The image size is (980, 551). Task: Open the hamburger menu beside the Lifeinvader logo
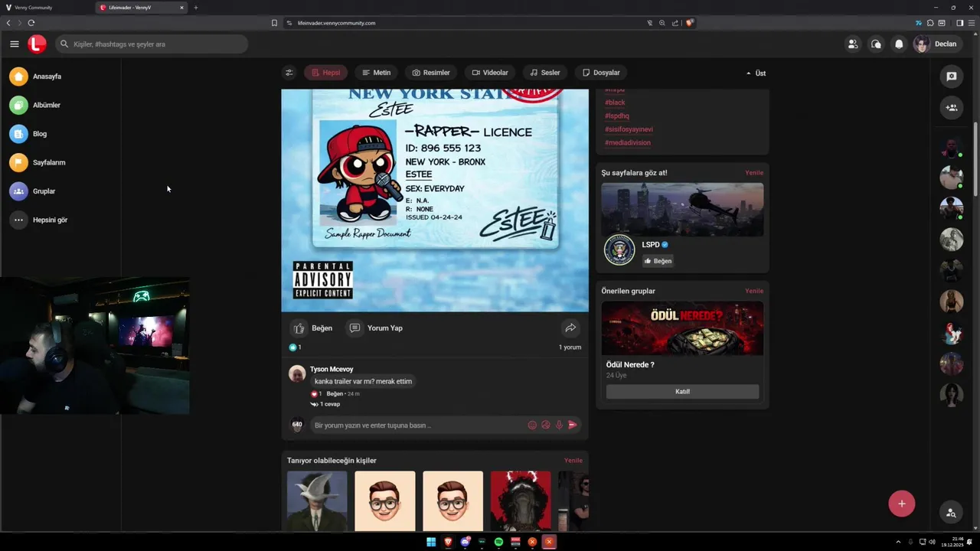pos(15,44)
